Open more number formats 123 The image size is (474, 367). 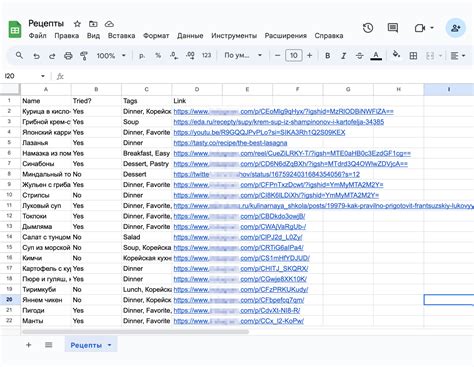coord(206,56)
